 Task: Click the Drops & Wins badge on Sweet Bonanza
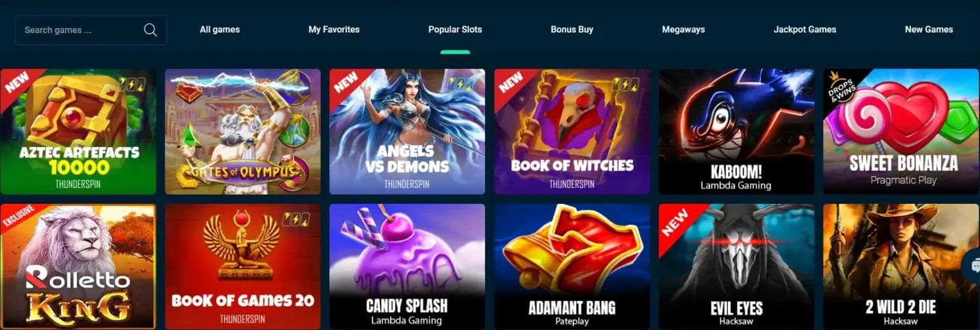840,85
